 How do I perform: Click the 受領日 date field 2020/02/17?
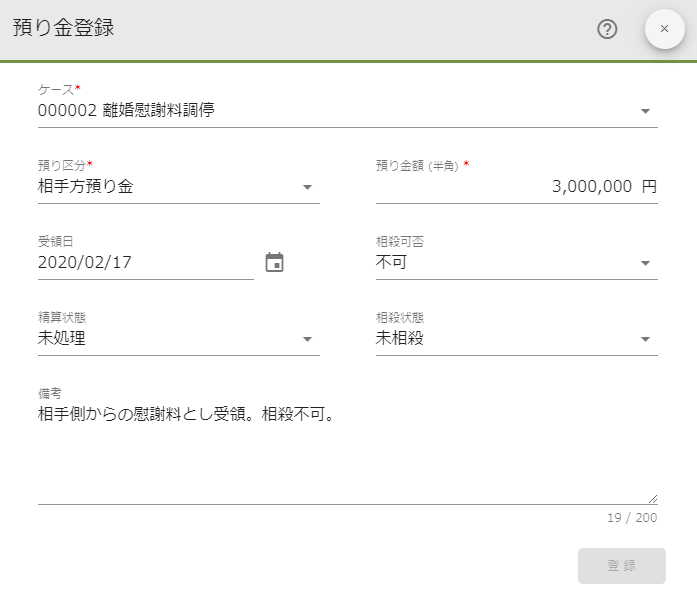tap(146, 262)
